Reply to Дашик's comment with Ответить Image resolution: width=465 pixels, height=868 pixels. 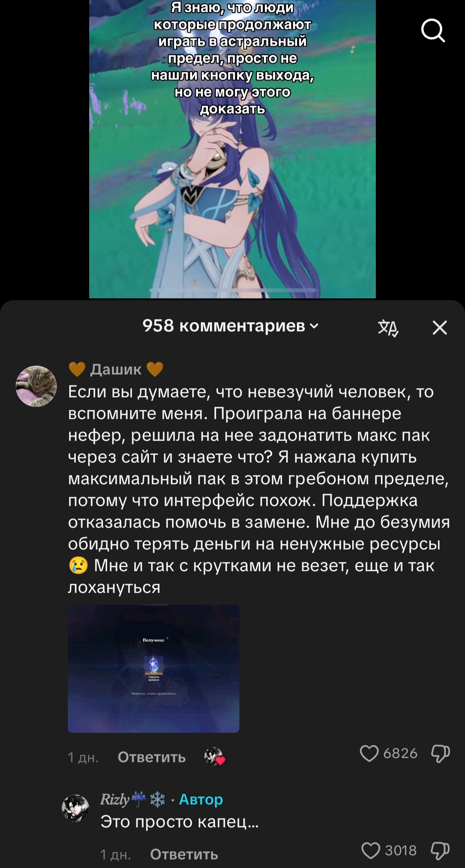(152, 757)
